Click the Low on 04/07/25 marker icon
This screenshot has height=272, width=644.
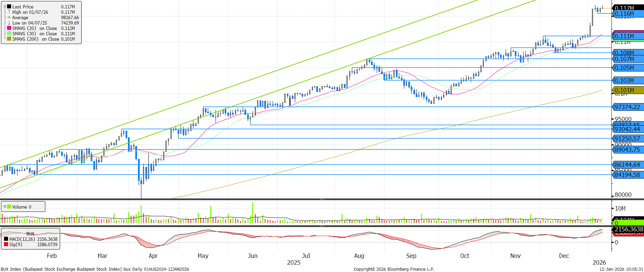click(9, 23)
